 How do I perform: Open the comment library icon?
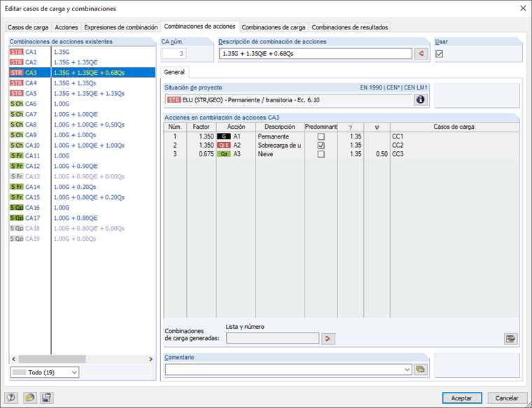421,370
